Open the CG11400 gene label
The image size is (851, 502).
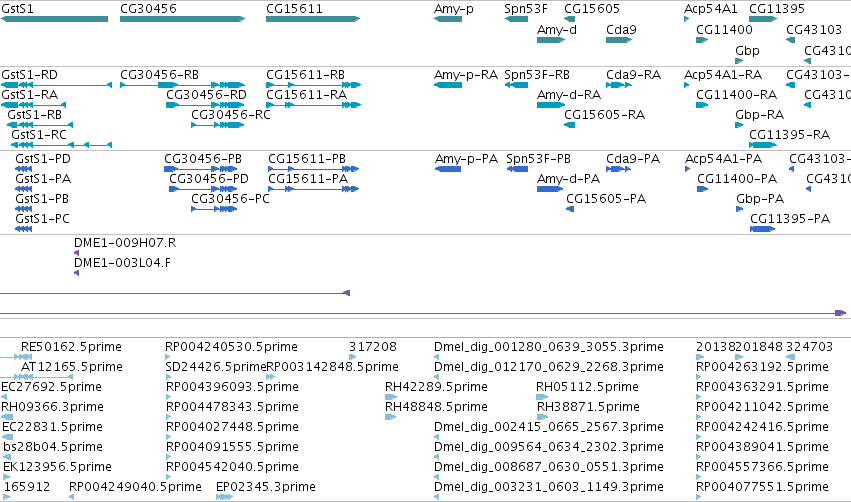coord(725,30)
